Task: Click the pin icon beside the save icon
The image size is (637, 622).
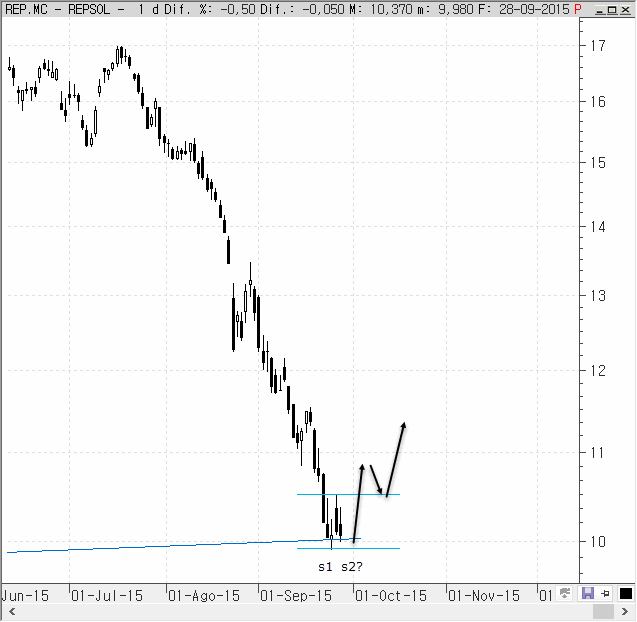Action: (x=605, y=594)
